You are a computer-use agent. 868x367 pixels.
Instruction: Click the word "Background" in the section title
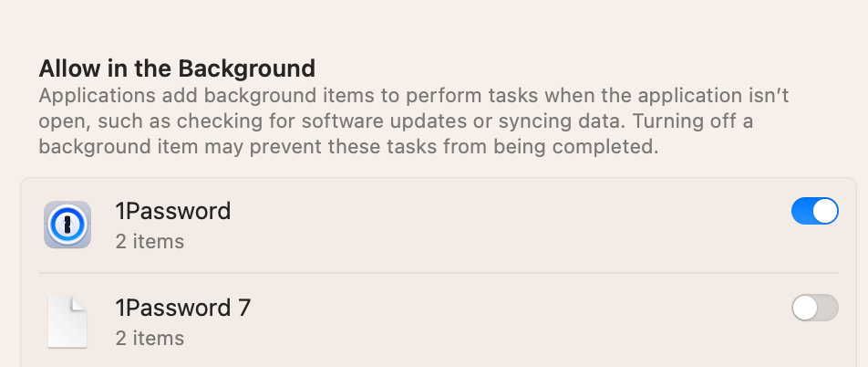point(247,68)
